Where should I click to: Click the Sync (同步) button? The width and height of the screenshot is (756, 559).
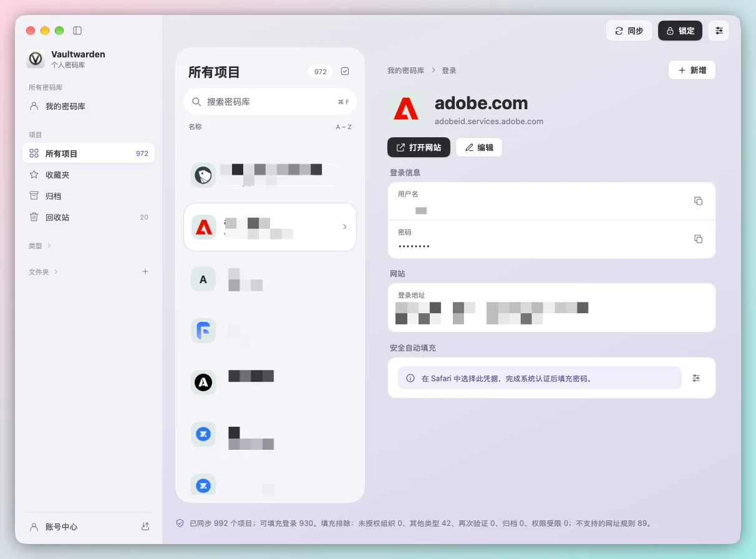629,31
